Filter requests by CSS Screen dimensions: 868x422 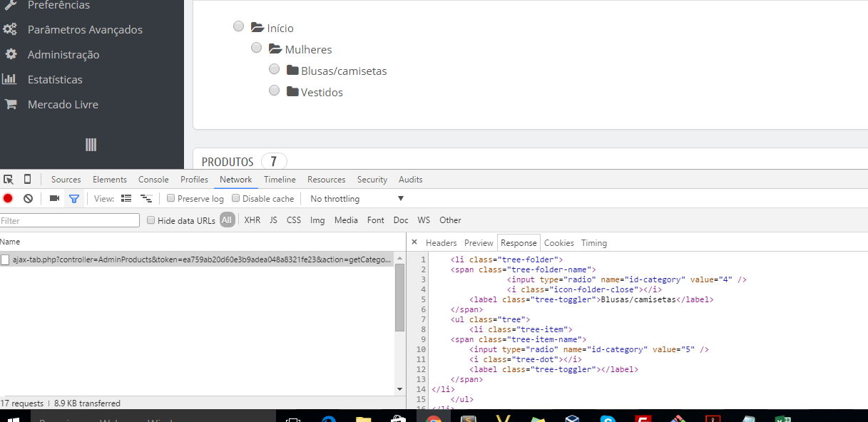click(294, 220)
